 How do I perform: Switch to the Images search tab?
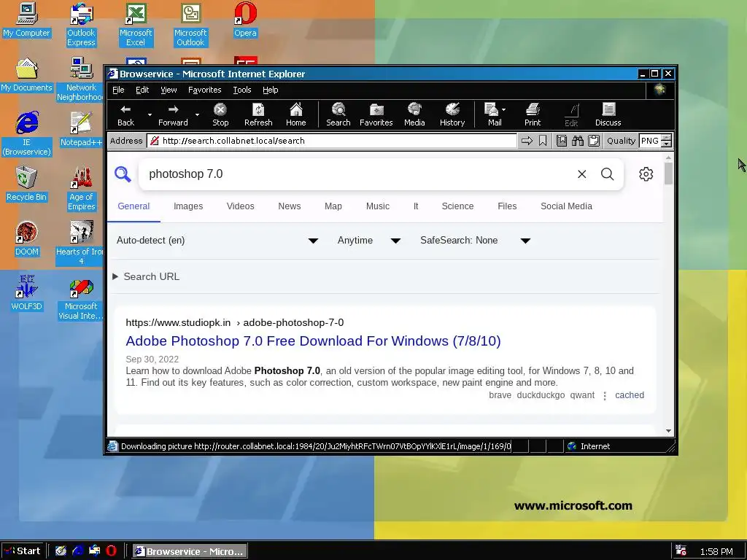coord(188,206)
